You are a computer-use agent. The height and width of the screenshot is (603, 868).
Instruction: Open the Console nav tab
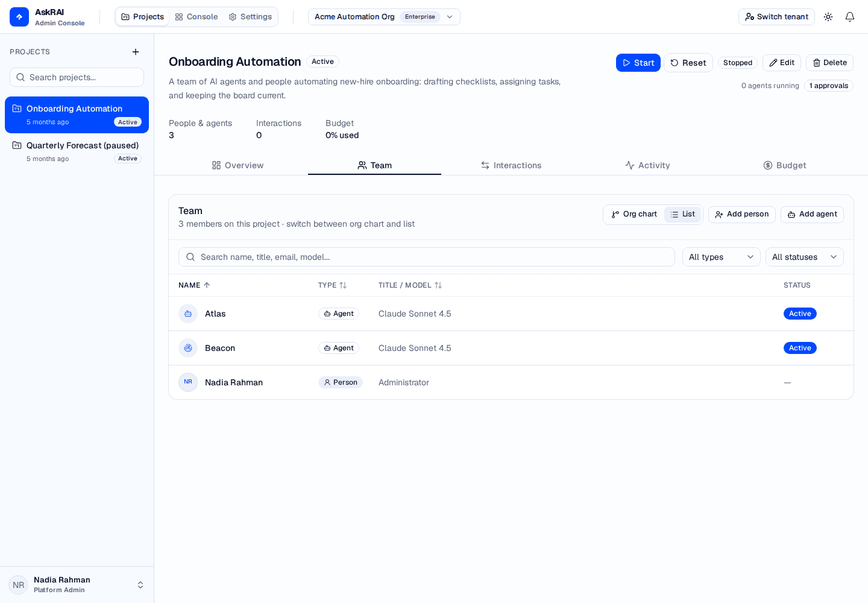(x=197, y=17)
